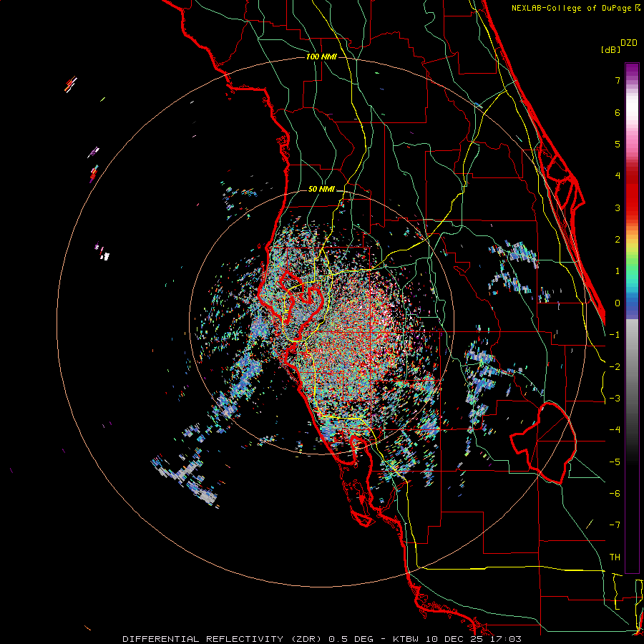Select the DZD product label
Image resolution: width=644 pixels, height=644 pixels.
coord(629,42)
